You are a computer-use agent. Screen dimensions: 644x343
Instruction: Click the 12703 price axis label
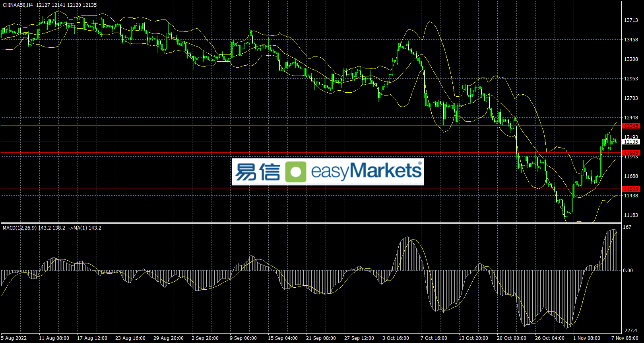pos(631,98)
